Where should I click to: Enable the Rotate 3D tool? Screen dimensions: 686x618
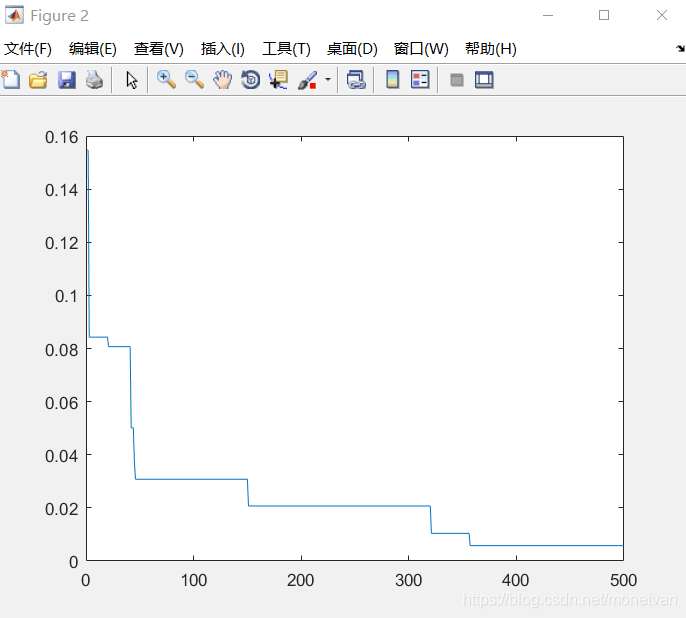pos(250,80)
